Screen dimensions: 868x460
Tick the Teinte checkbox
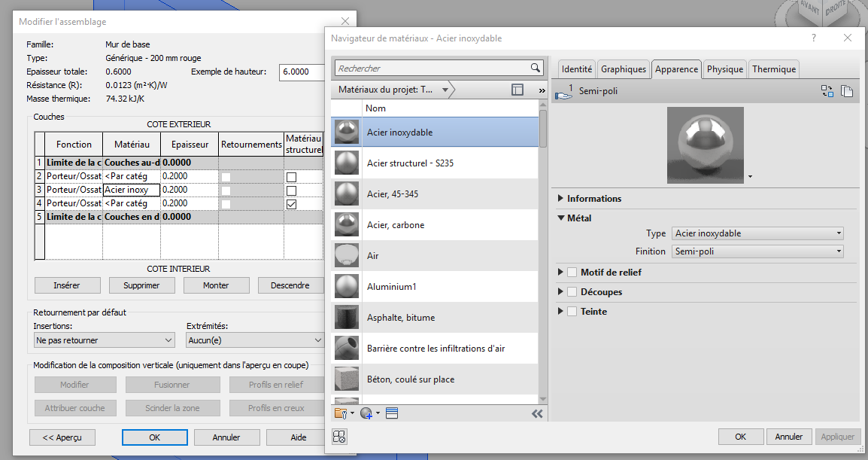point(572,311)
